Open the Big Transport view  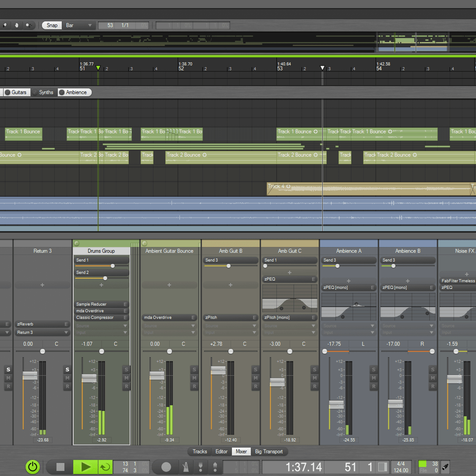pos(270,451)
